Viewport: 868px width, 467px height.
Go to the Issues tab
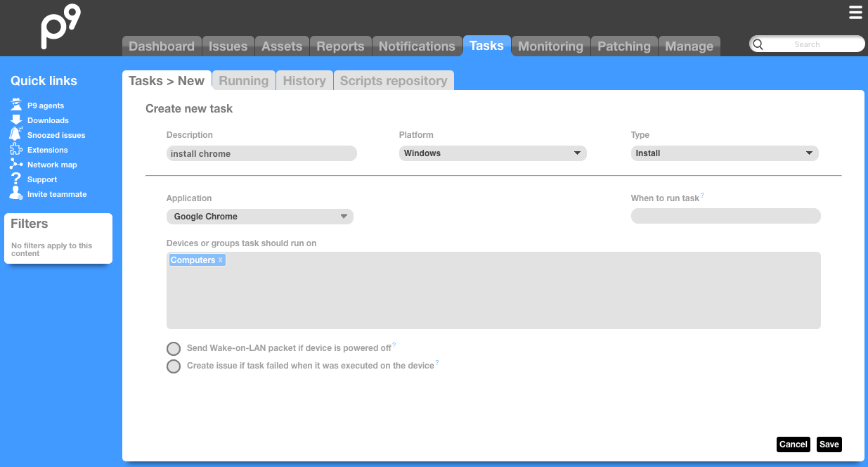(228, 46)
